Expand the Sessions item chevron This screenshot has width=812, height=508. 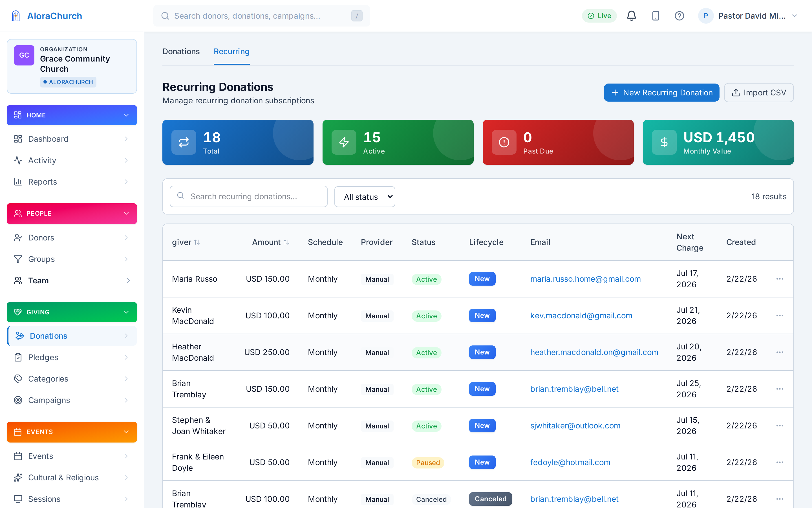[126, 499]
